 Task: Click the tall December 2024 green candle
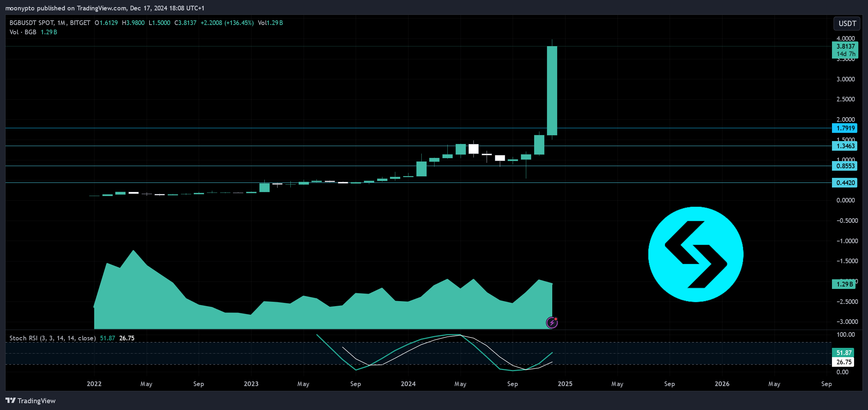(x=552, y=91)
